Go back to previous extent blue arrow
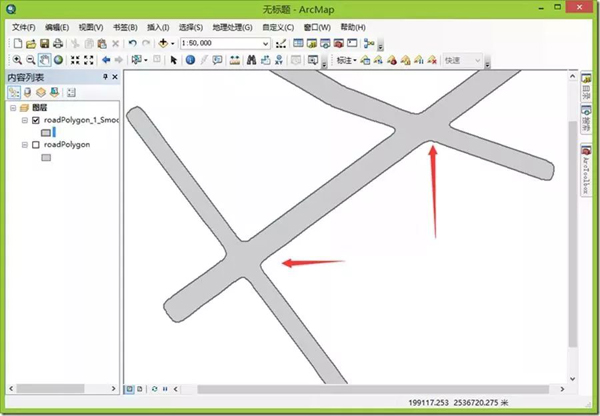The image size is (600, 416). [x=106, y=60]
